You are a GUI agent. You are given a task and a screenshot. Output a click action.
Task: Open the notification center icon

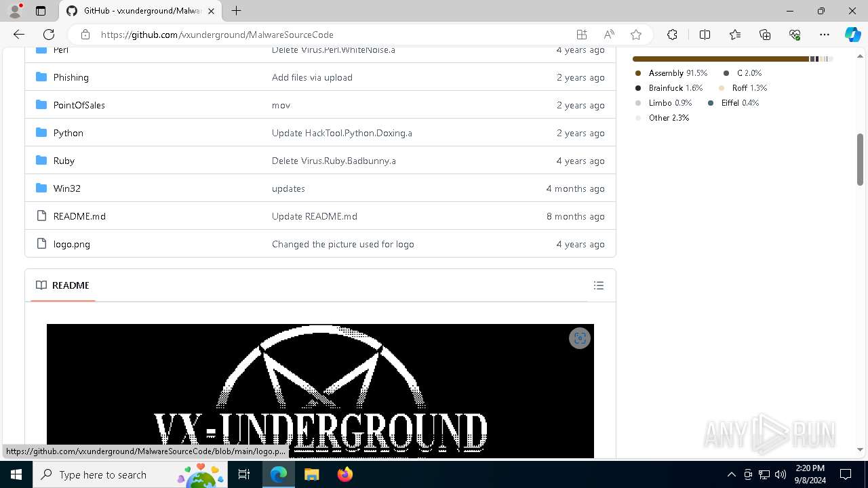point(846,474)
